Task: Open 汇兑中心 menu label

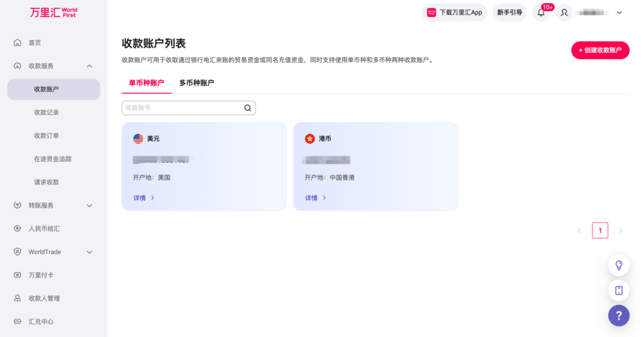Action: coord(41,321)
